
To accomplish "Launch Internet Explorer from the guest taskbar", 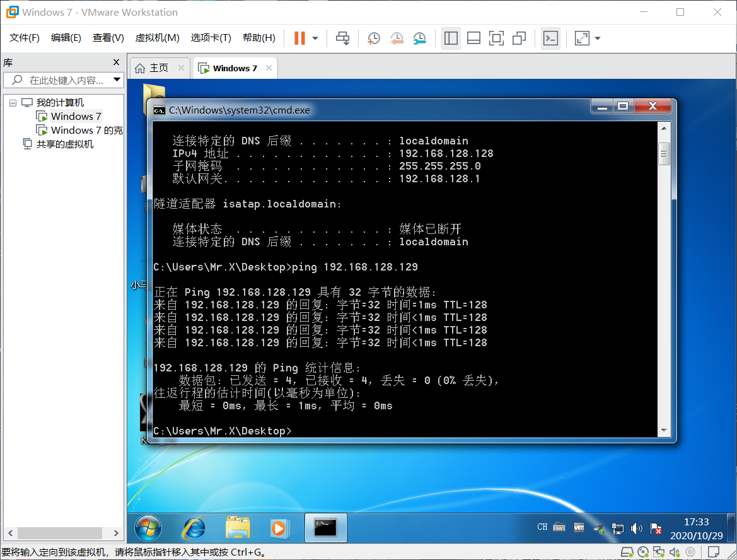I will click(x=194, y=528).
